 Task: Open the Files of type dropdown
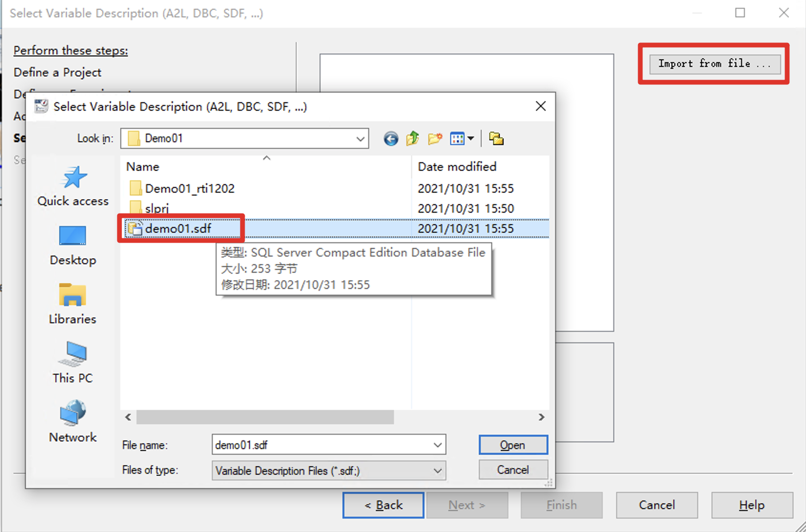pos(437,471)
